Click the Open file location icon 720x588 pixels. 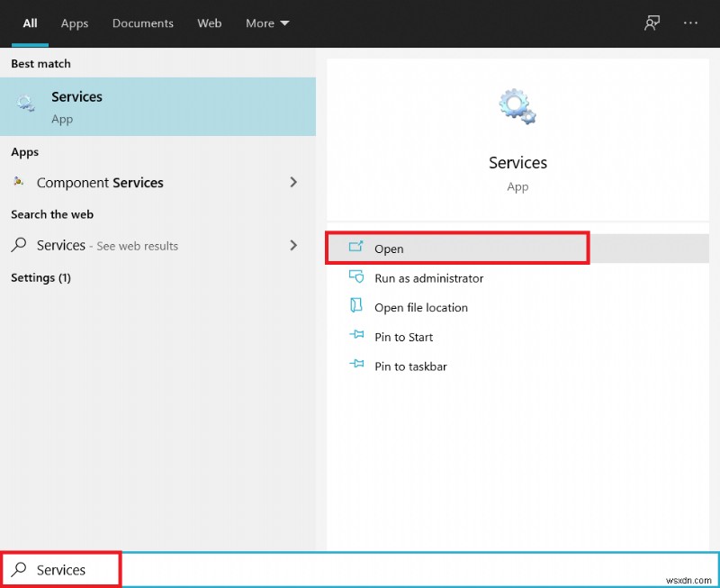pyautogui.click(x=356, y=307)
